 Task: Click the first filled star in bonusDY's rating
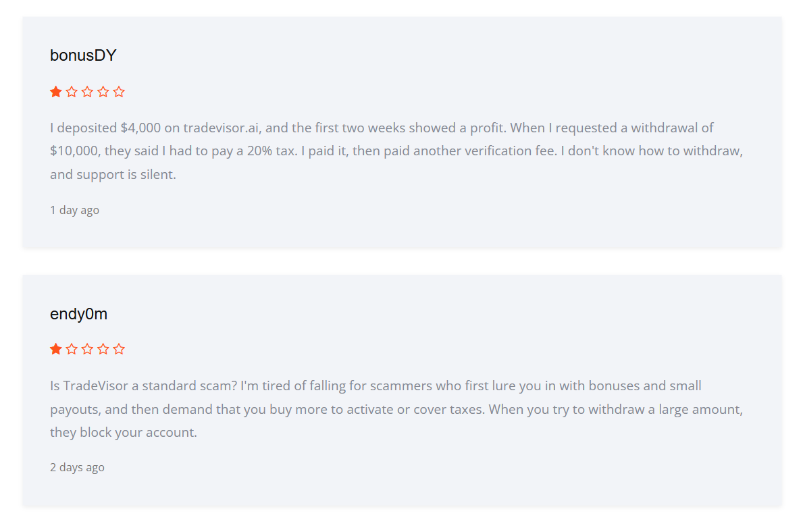coord(56,92)
